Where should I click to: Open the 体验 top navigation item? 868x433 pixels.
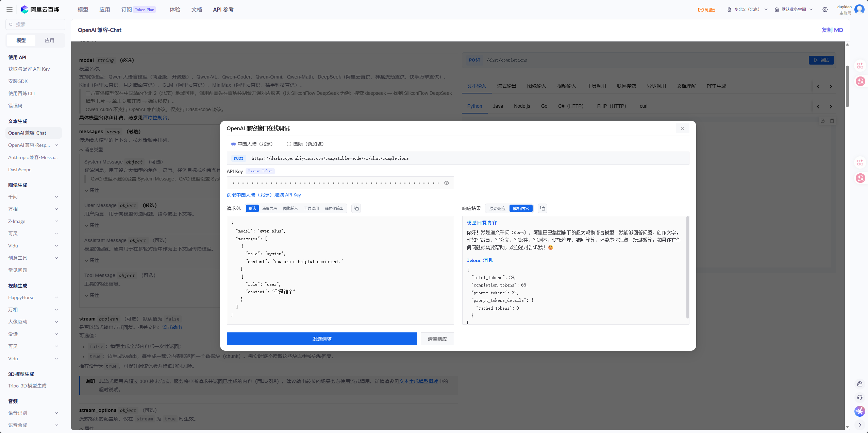(175, 10)
